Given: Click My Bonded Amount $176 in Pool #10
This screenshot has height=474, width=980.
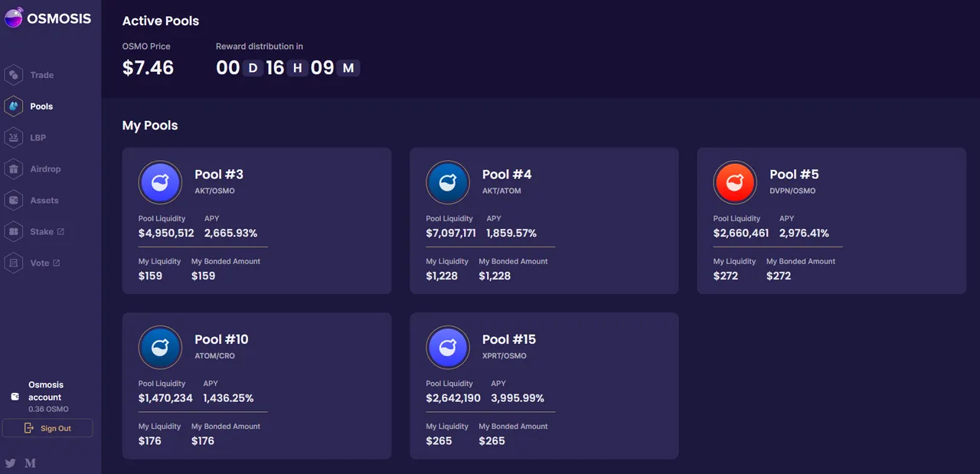Looking at the screenshot, I should (x=203, y=441).
